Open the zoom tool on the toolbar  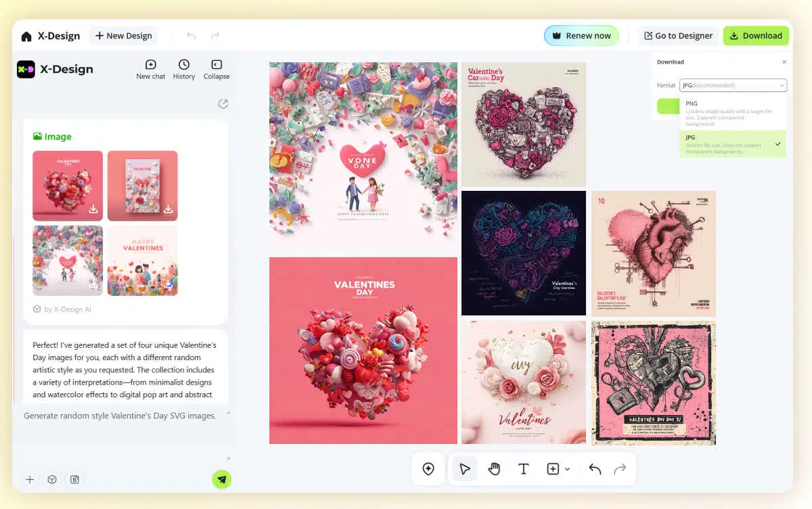pos(428,468)
